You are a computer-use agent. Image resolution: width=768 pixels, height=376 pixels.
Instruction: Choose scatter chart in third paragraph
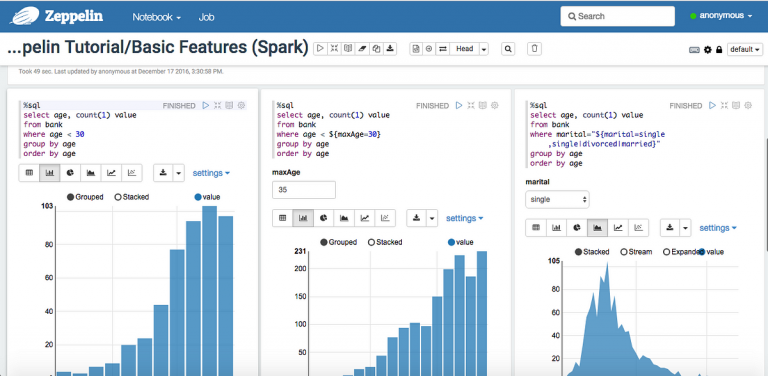[638, 228]
